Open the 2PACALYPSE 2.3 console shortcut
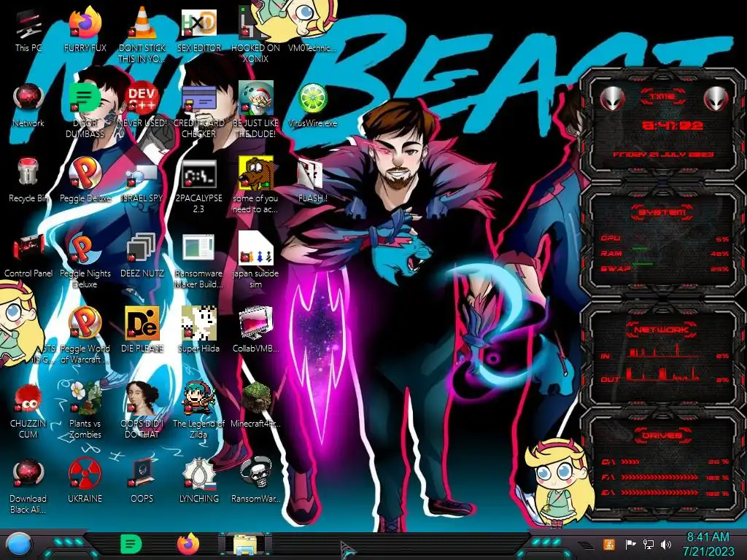 pyautogui.click(x=198, y=186)
